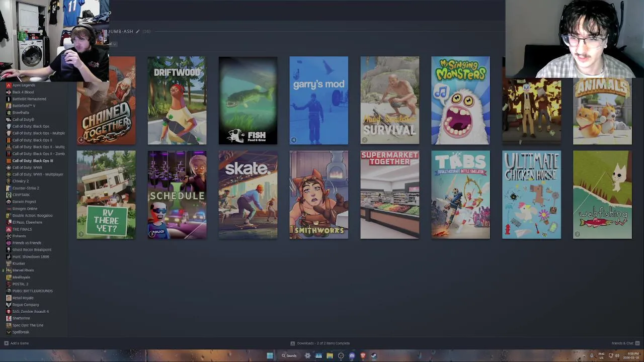Click the Counter-Strike 2 sidebar icon

(9, 188)
